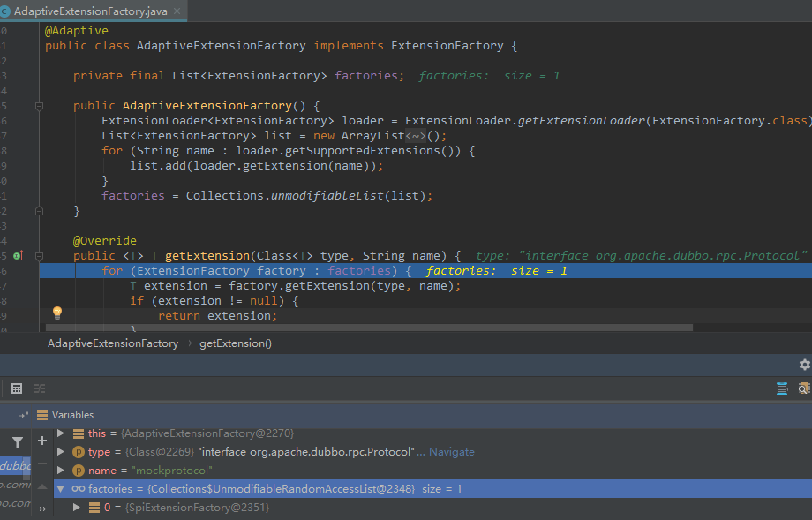This screenshot has width=812, height=520.
Task: Expand element 0 SpiExtensionFactory node
Action: pos(77,507)
